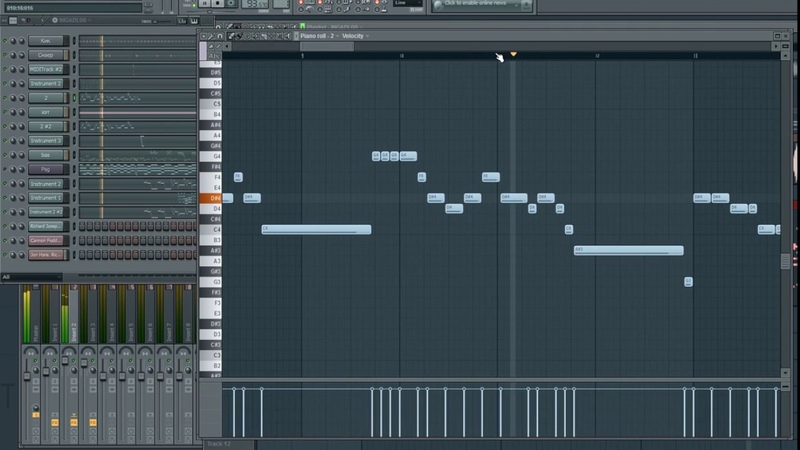Open the graph editor icon in channel rack

tap(182, 20)
